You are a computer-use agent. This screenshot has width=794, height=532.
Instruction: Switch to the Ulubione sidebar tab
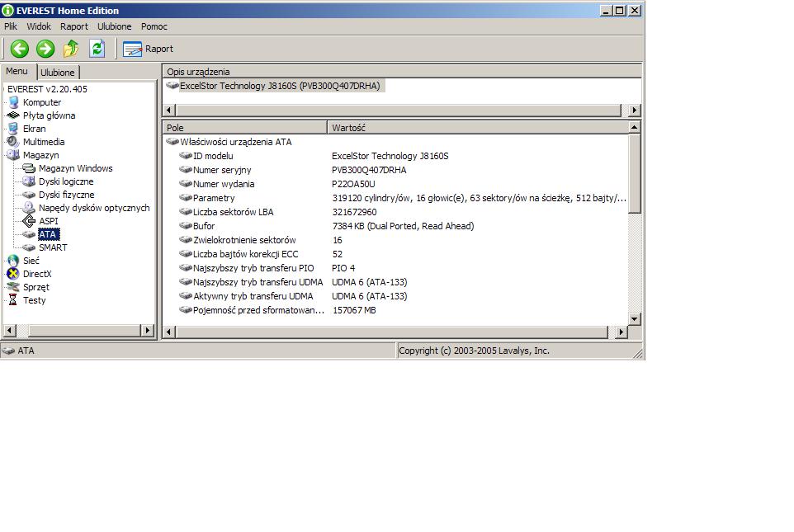click(58, 73)
